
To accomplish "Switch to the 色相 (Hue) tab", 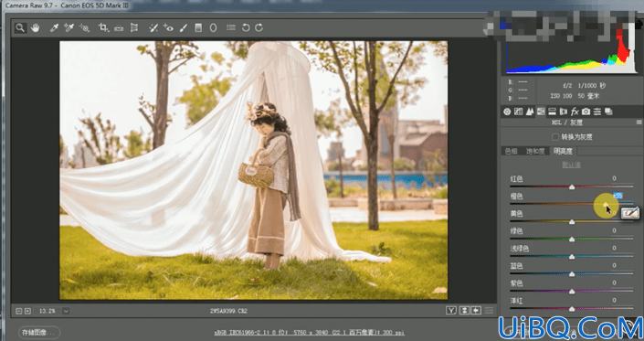I will (512, 151).
